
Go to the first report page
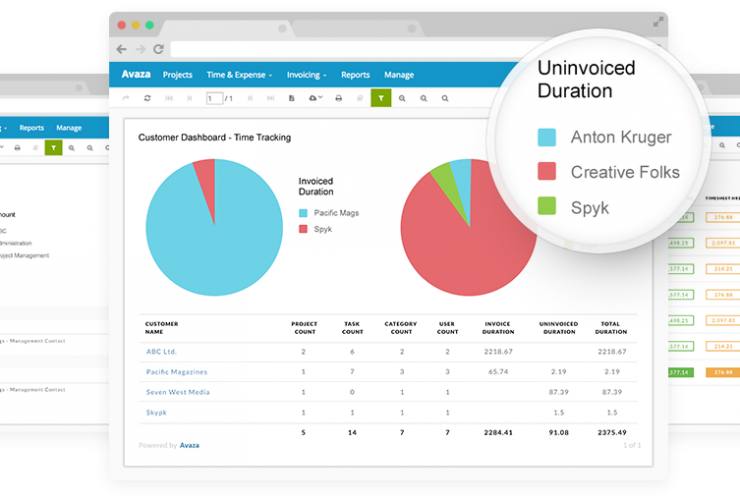pyautogui.click(x=169, y=98)
